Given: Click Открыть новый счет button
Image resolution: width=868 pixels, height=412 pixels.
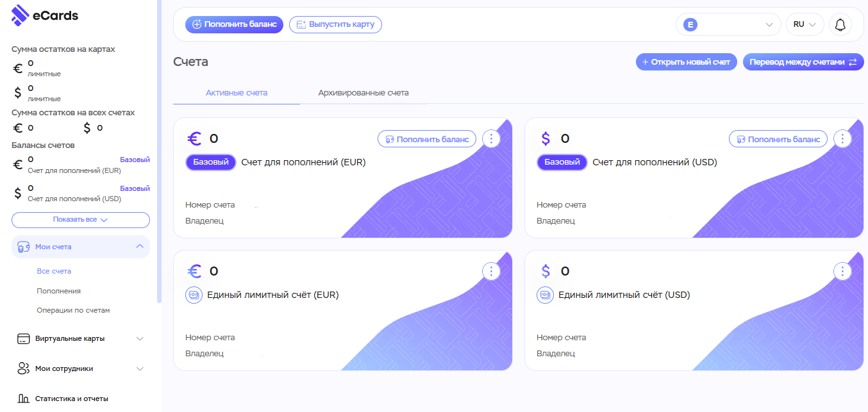Looking at the screenshot, I should [x=686, y=62].
